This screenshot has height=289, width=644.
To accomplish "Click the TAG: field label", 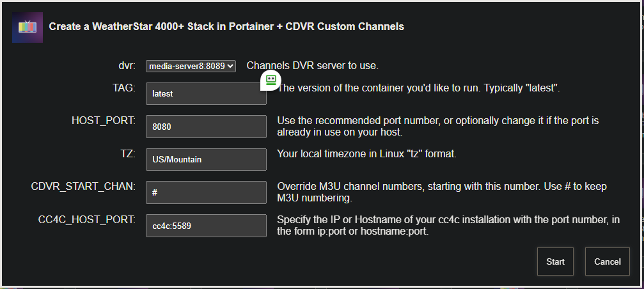I will 123,88.
